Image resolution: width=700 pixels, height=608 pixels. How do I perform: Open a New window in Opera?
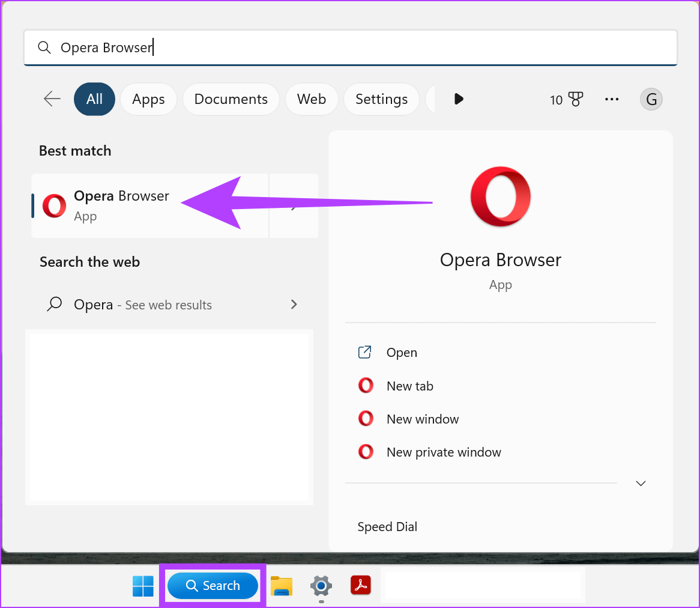click(x=423, y=419)
